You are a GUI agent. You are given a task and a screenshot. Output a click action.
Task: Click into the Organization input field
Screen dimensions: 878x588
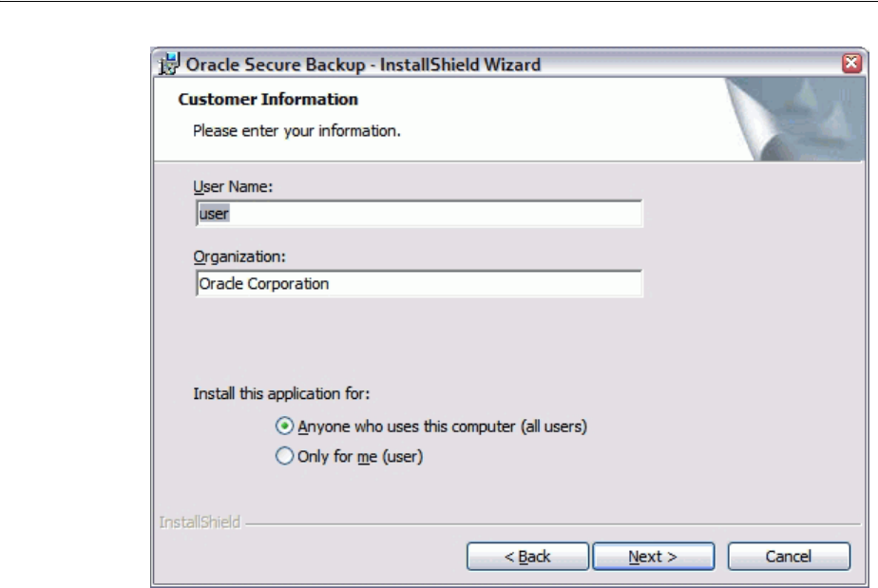coord(418,283)
